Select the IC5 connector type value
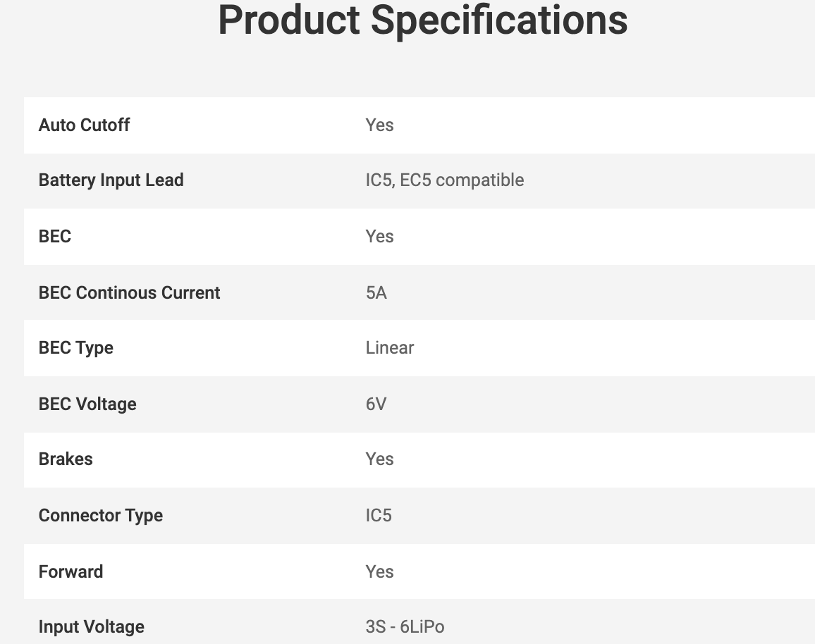 click(378, 516)
